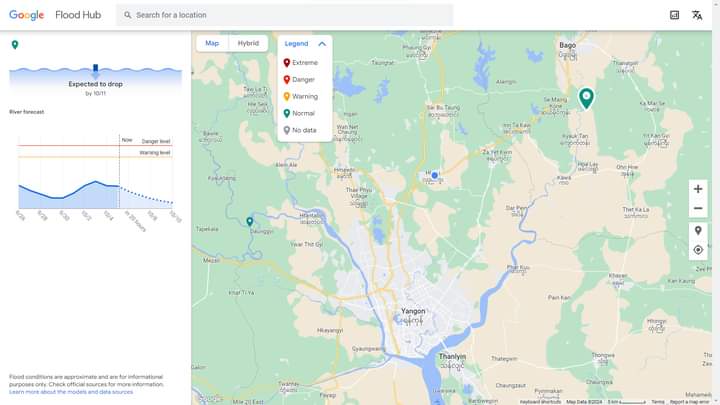The width and height of the screenshot is (720, 405).
Task: Open Report a map error link
Action: tap(689, 402)
